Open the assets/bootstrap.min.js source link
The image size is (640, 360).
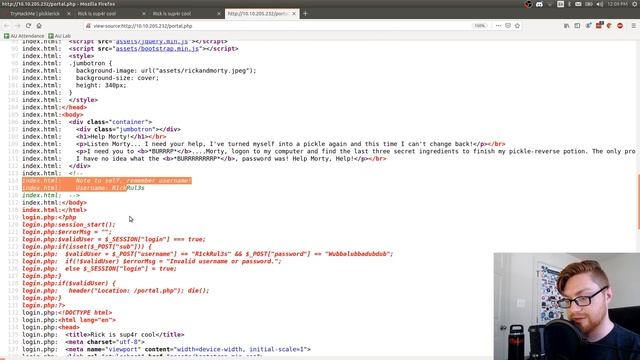pyautogui.click(x=157, y=49)
